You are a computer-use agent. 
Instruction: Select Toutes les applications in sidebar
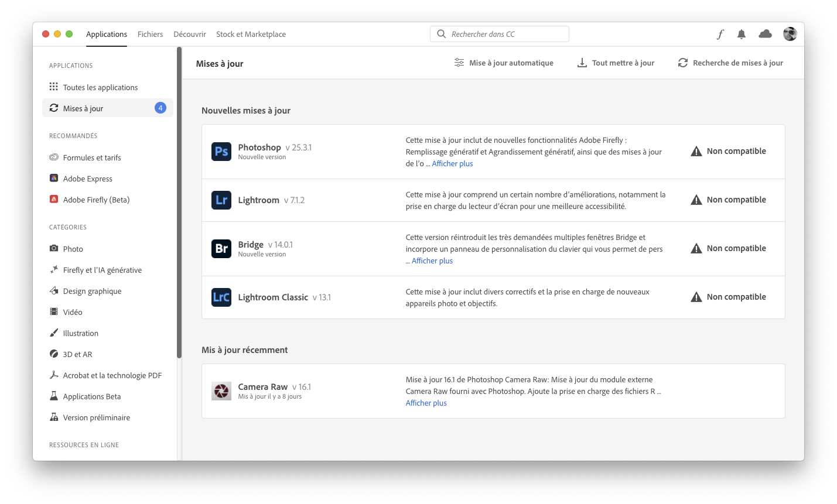click(100, 88)
